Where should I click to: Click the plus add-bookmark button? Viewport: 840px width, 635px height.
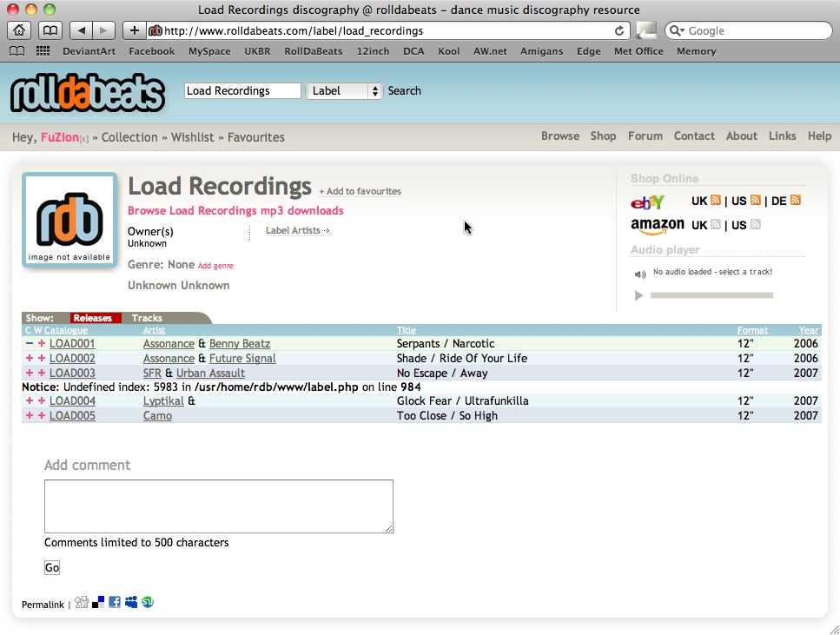click(x=134, y=30)
